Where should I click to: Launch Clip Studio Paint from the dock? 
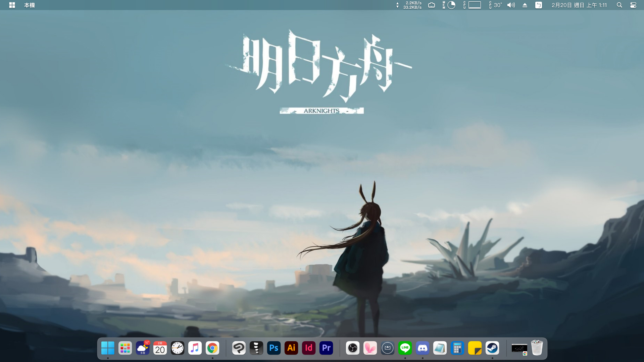239,348
